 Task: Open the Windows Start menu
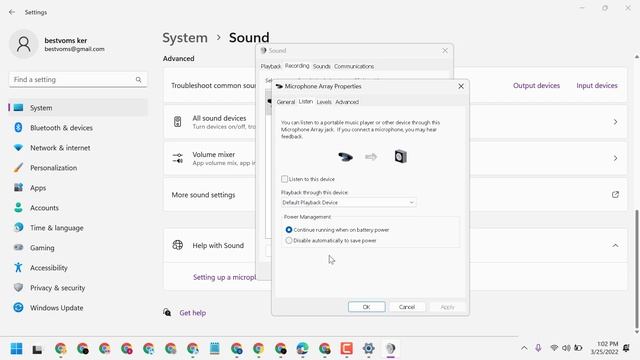(x=16, y=349)
